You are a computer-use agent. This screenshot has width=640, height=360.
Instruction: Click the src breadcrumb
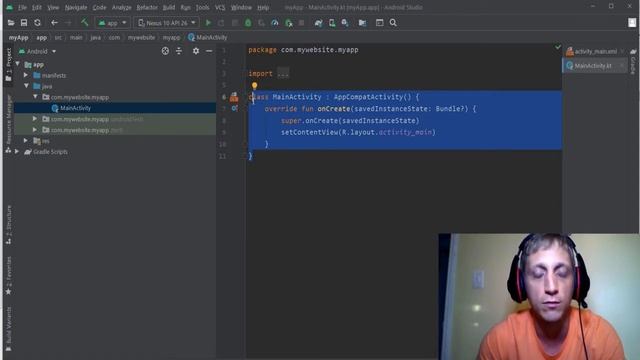(58, 38)
